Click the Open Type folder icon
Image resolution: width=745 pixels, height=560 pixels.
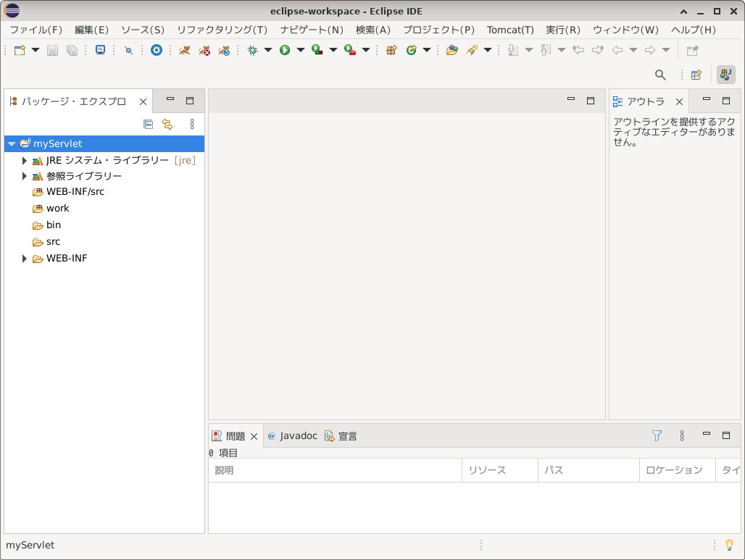click(x=451, y=50)
